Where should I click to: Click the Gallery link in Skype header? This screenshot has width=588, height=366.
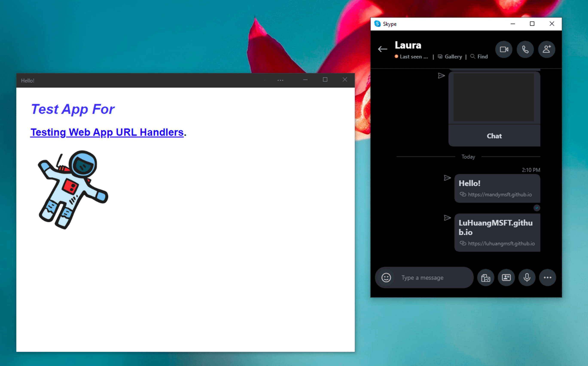[x=453, y=56]
